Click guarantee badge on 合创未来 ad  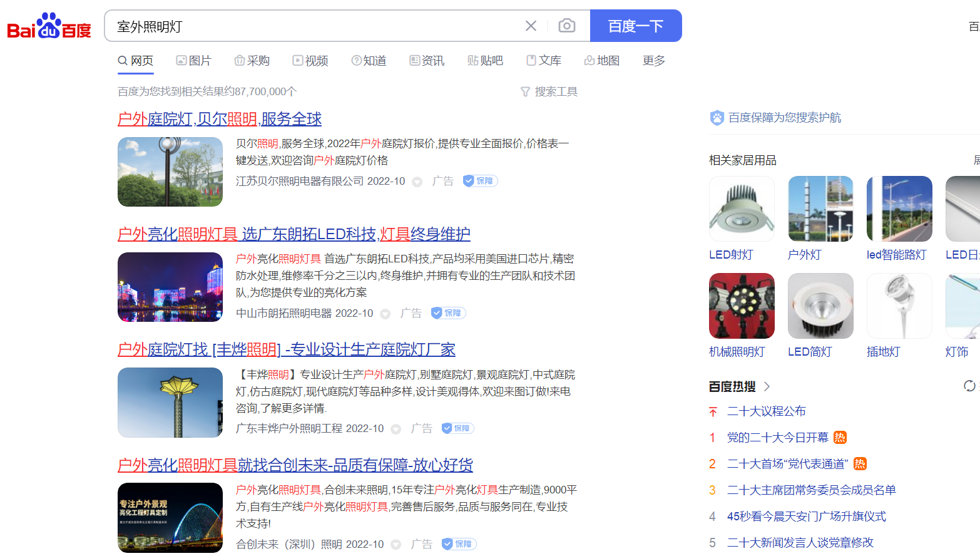pos(459,544)
